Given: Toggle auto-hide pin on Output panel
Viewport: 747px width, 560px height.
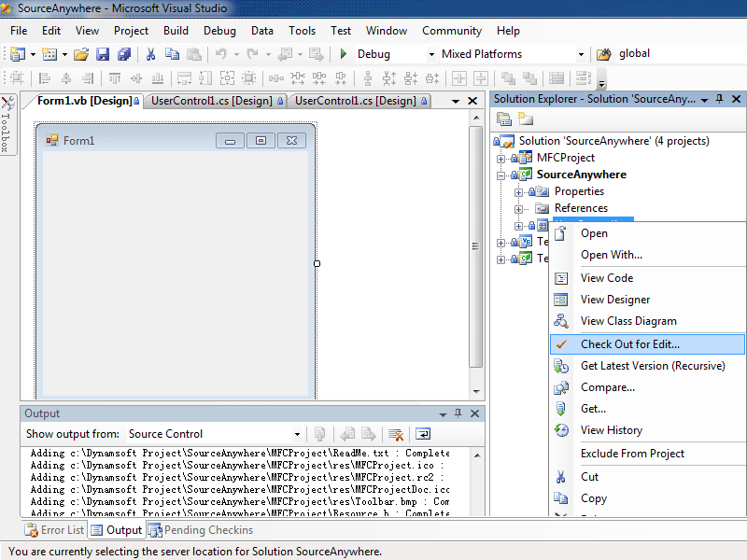Looking at the screenshot, I should pos(458,413).
